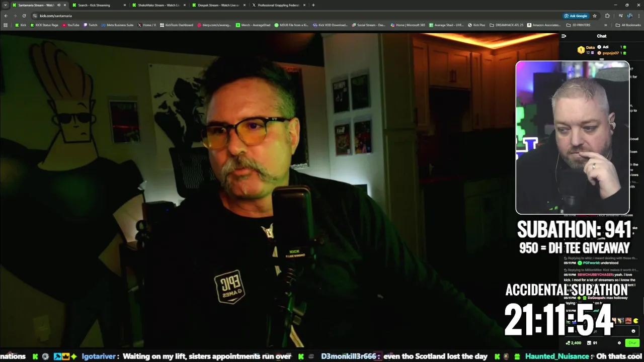This screenshot has width=644, height=362.
Task: Open the DREAMHACK ATL 25 bookmark folder
Action: coord(507,25)
